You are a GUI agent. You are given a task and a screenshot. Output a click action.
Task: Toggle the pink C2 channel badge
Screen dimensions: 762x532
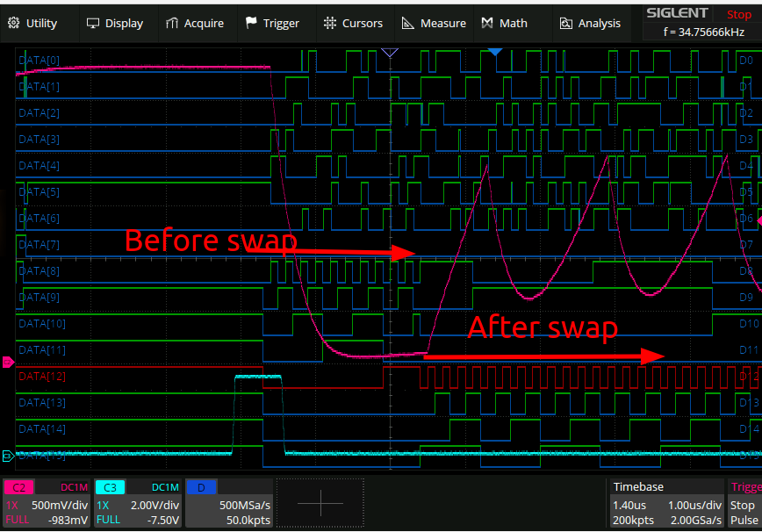point(18,487)
